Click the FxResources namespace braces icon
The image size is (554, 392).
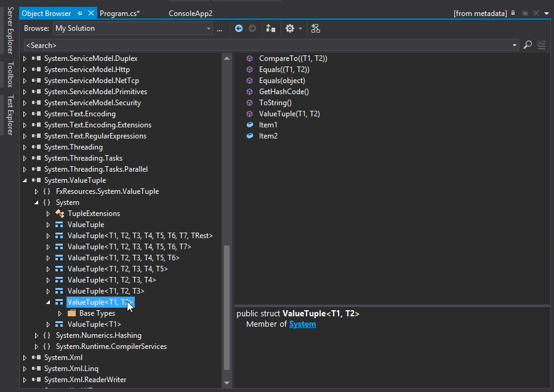47,191
